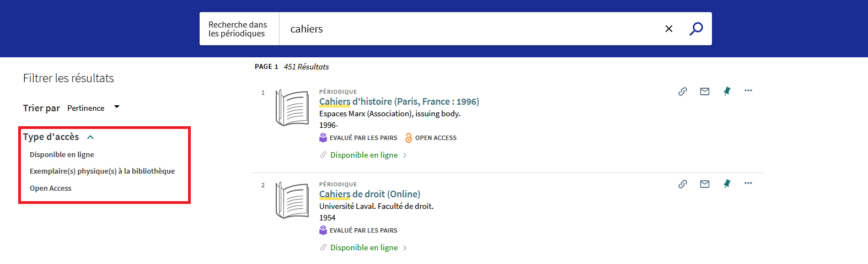Open more actions for Cahiers d'histoire

point(748,90)
